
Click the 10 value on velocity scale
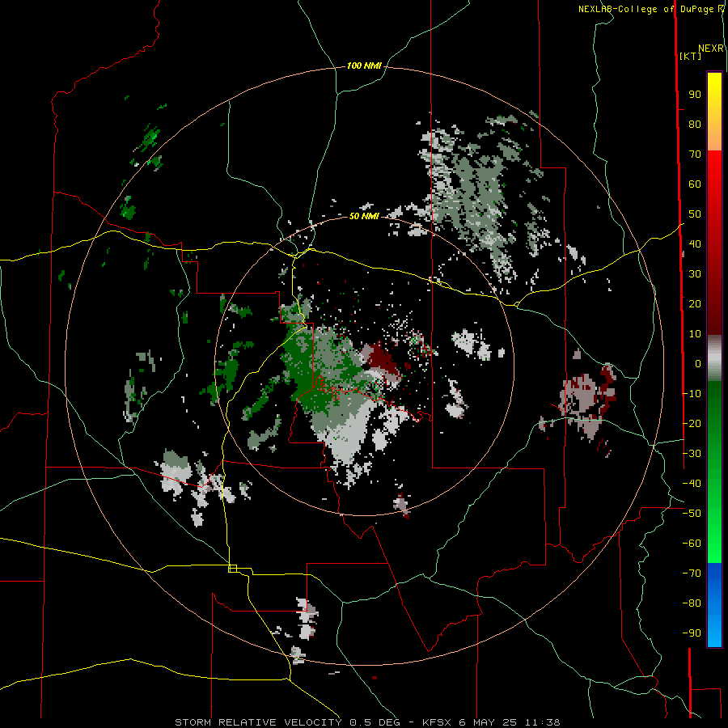[695, 334]
